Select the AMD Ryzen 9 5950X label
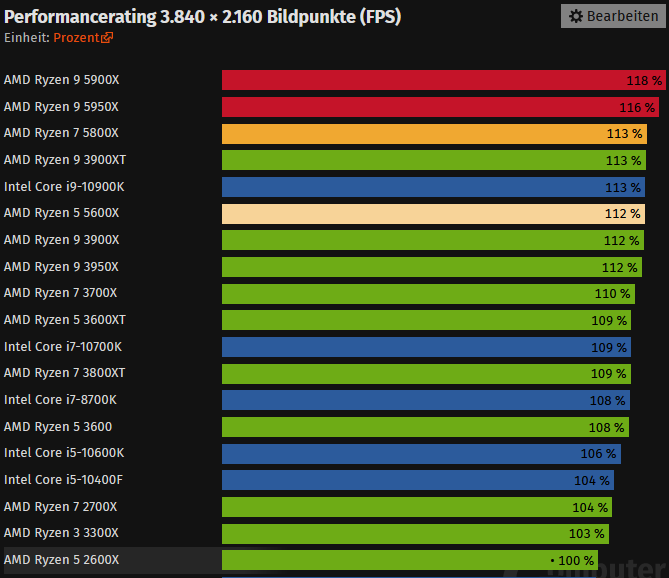669x578 pixels. tap(61, 107)
